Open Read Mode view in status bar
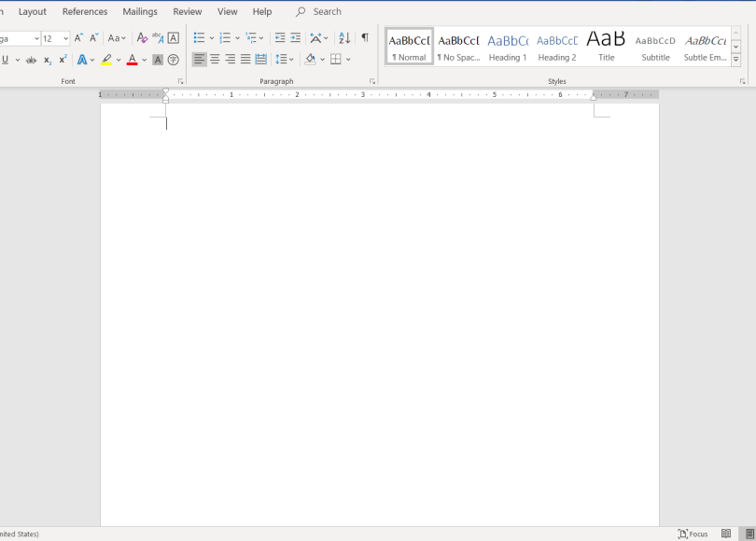756x541 pixels. (726, 534)
